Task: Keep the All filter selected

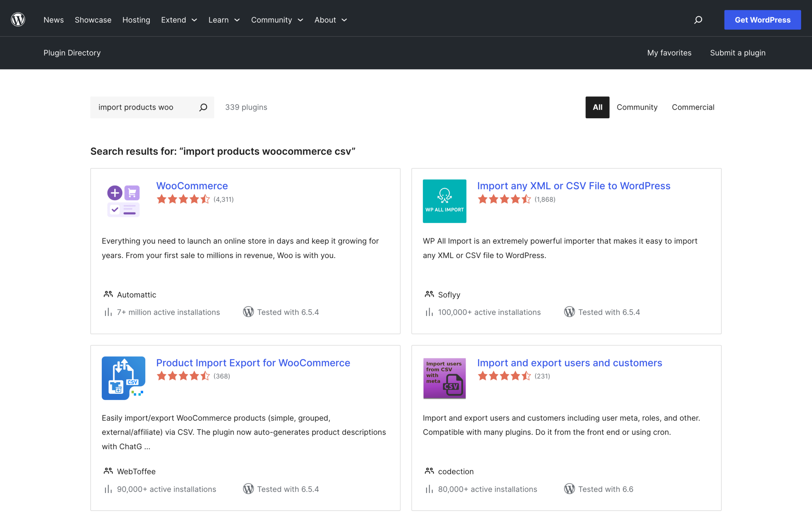Action: (x=597, y=107)
